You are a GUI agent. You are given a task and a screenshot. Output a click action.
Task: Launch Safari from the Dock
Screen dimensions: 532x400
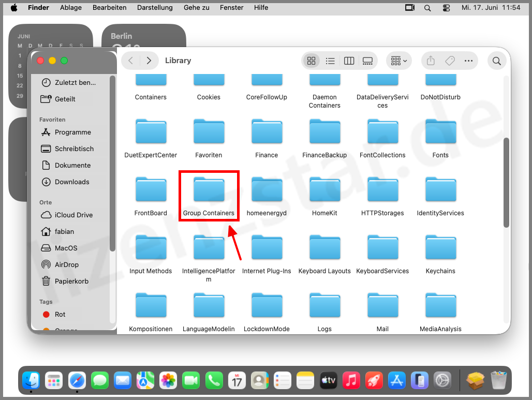point(77,380)
